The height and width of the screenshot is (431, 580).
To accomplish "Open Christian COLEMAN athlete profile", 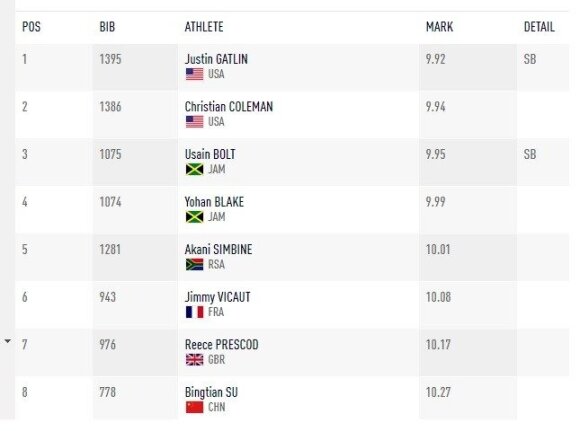I will click(x=229, y=107).
